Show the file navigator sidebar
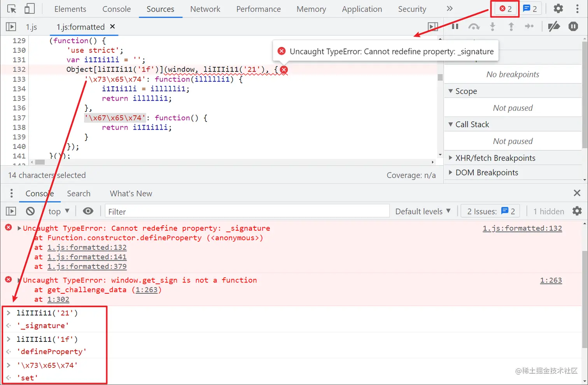 coord(11,26)
